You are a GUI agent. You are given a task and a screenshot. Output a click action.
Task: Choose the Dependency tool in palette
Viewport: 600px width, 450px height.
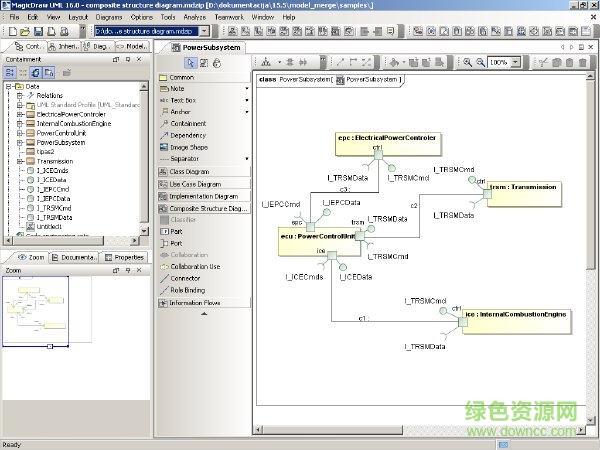pos(187,135)
